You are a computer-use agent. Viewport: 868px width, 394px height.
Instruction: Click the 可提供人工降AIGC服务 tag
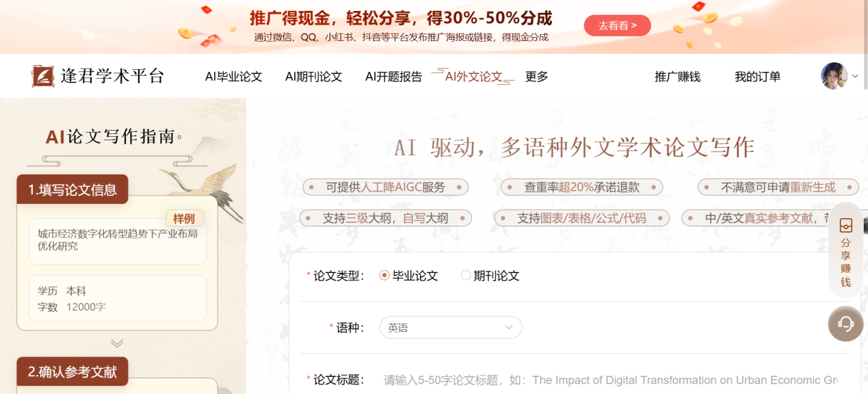385,187
